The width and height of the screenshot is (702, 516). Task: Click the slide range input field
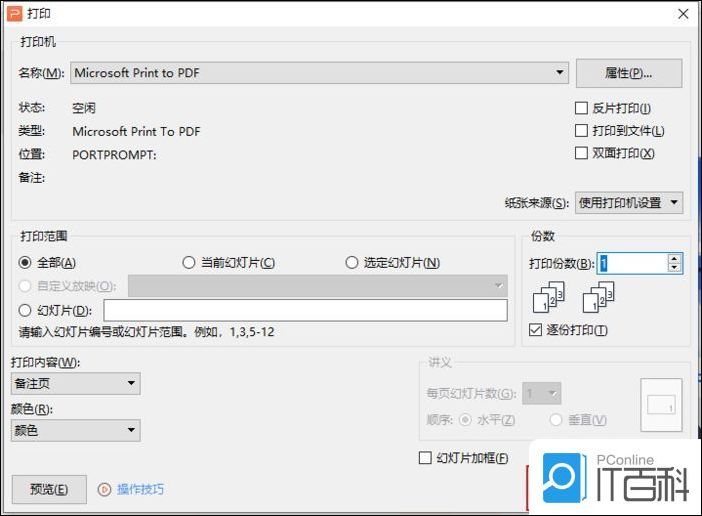click(305, 310)
